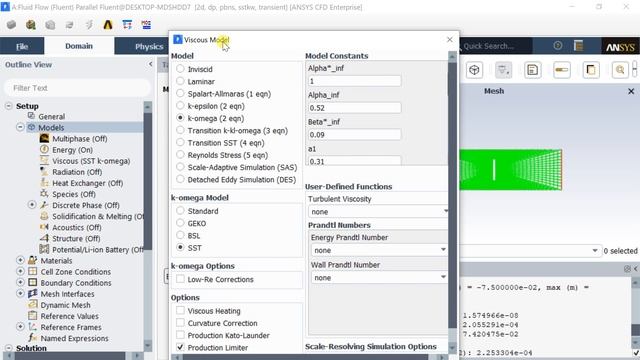640x360 pixels.
Task: Click the Alpha*_inf value field
Action: pyautogui.click(x=354, y=81)
